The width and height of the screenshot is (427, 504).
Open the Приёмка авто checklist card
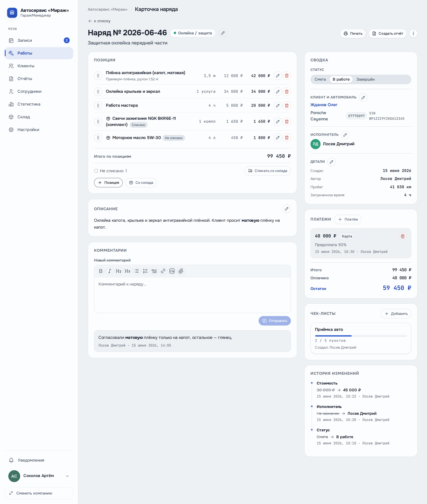[361, 338]
